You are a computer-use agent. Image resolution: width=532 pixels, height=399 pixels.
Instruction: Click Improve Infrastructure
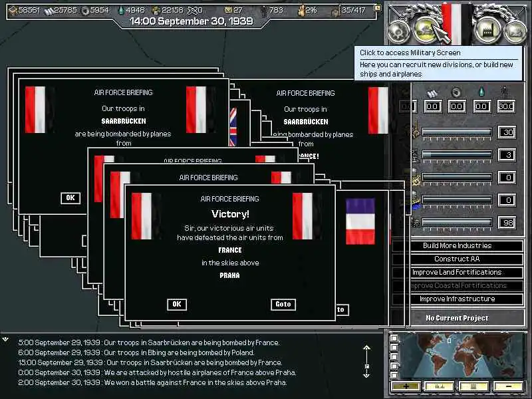(x=457, y=299)
